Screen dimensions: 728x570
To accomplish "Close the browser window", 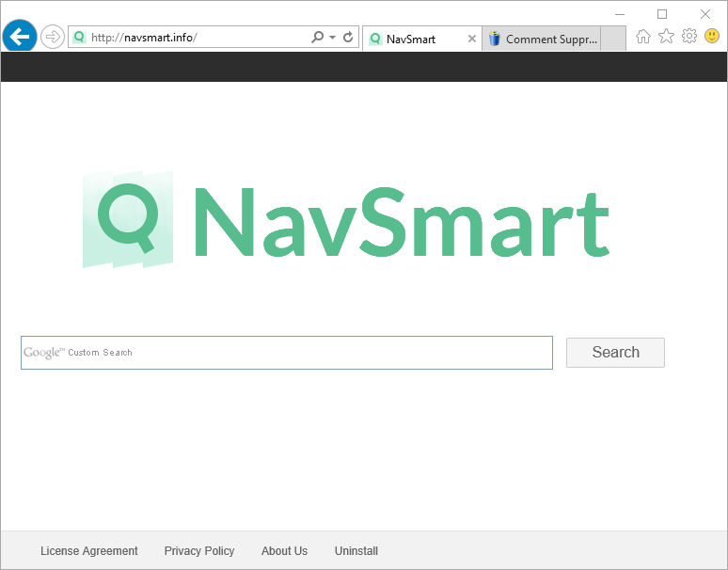I will coord(705,14).
